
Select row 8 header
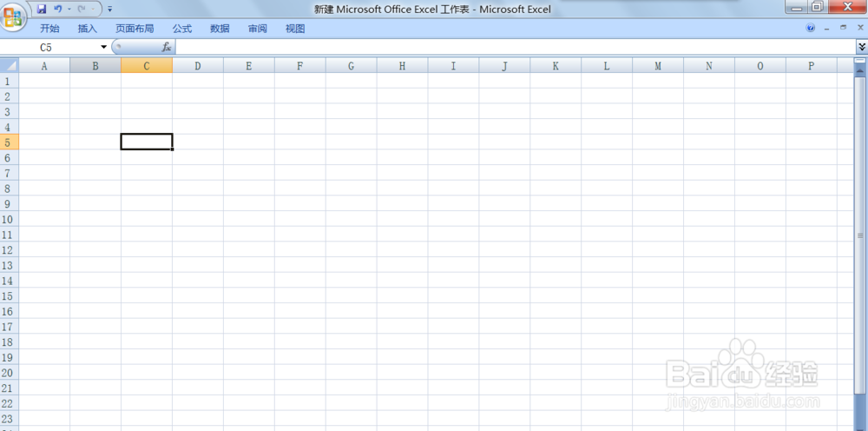[x=10, y=189]
